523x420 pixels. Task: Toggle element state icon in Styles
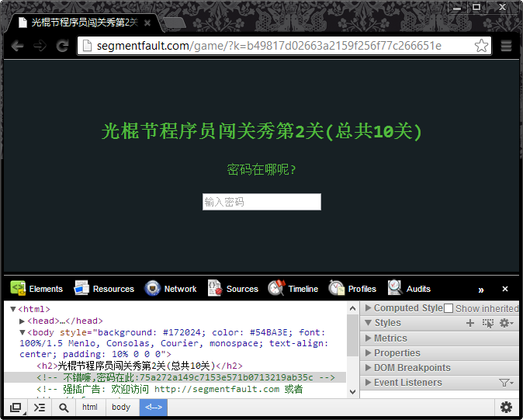click(488, 323)
